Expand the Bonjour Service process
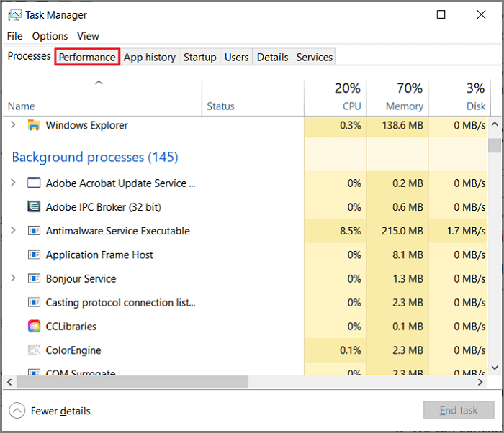504x433 pixels. point(13,278)
